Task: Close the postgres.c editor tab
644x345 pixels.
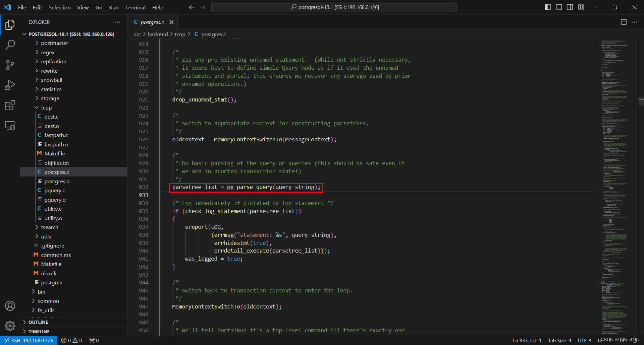Action: click(x=171, y=22)
